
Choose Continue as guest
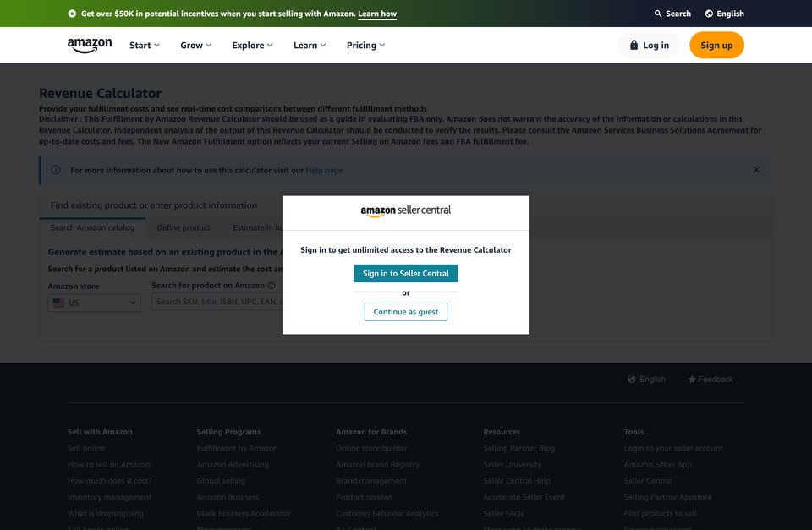[x=406, y=312]
